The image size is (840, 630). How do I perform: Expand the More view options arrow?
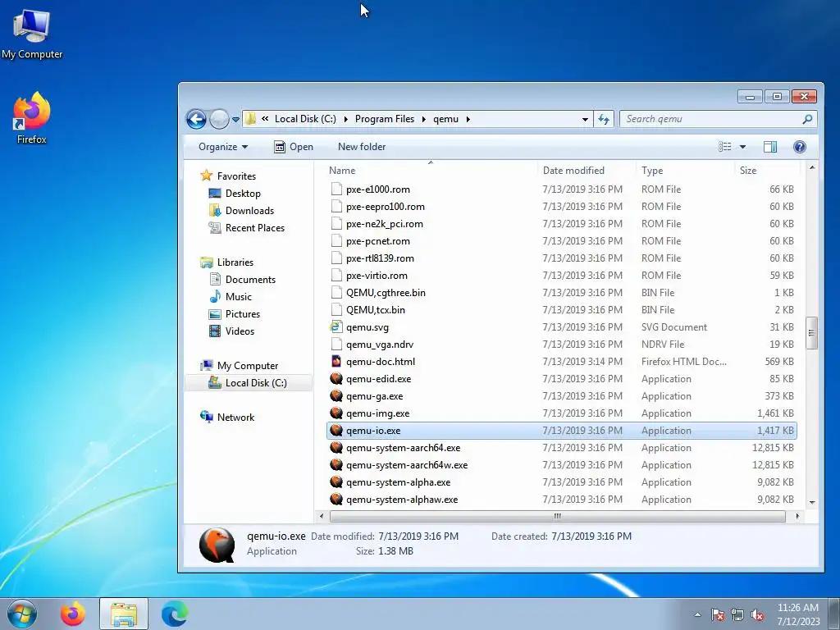742,147
